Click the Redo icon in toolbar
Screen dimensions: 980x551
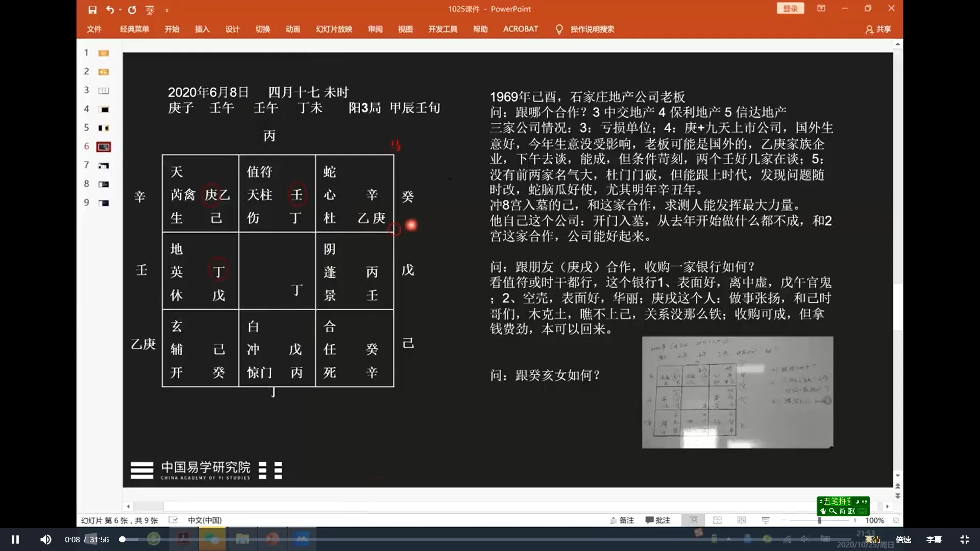point(132,9)
